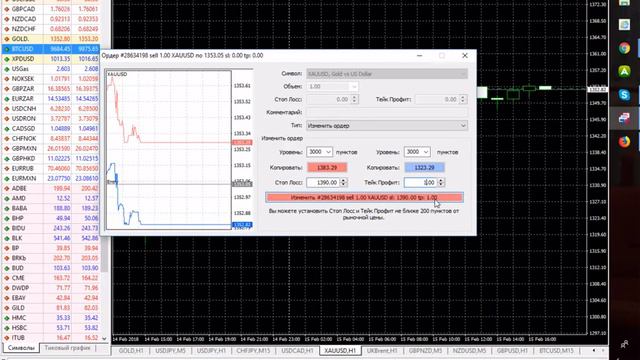The image size is (640, 360).
Task: Increase the Стоп Лосс 1390.00 value with up arrow
Action: click(344, 180)
